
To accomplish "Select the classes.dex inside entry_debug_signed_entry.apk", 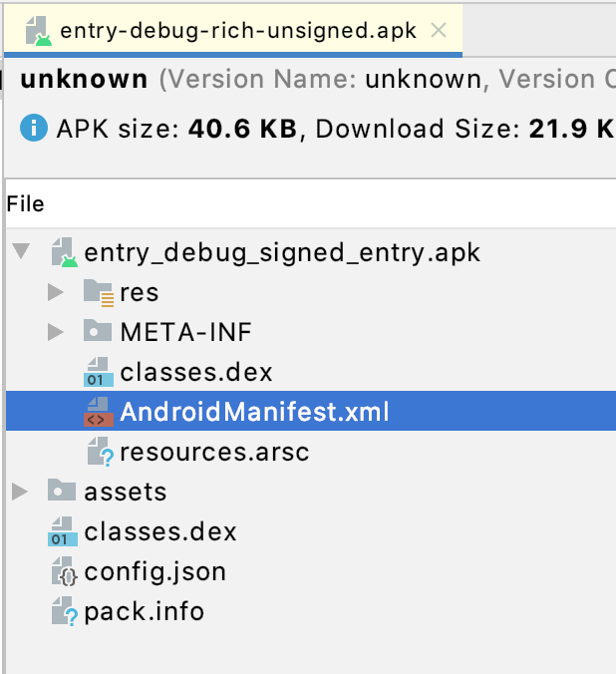I will coord(311,372).
